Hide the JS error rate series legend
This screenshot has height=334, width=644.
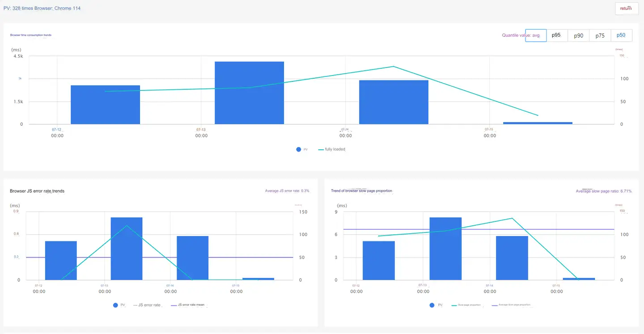click(x=147, y=305)
